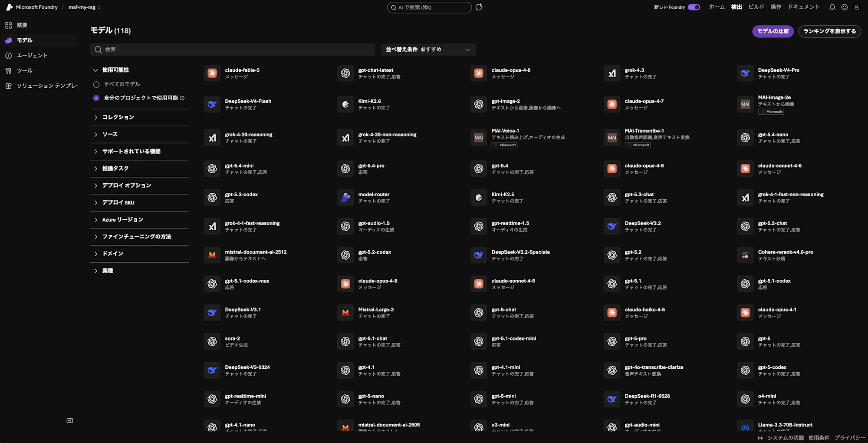Expand the コレクション filter

point(139,117)
